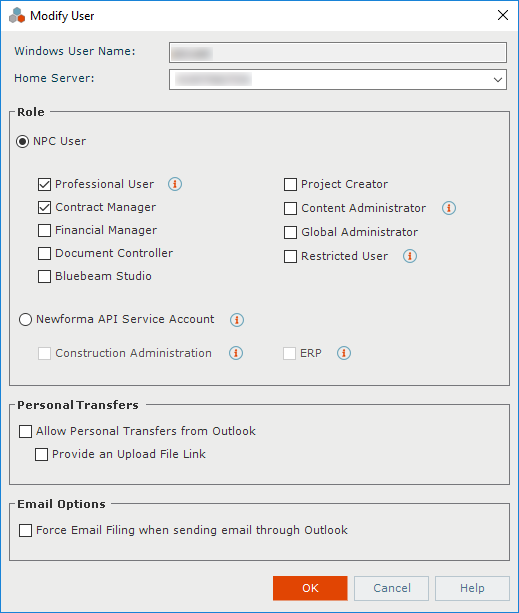This screenshot has height=613, width=519.
Task: Click the Windows User Name field
Action: 338,53
